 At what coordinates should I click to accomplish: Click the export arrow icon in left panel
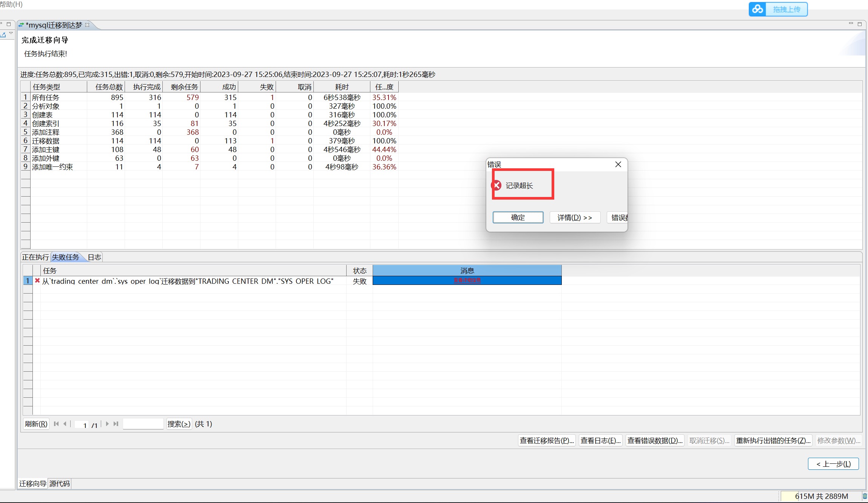pos(3,35)
